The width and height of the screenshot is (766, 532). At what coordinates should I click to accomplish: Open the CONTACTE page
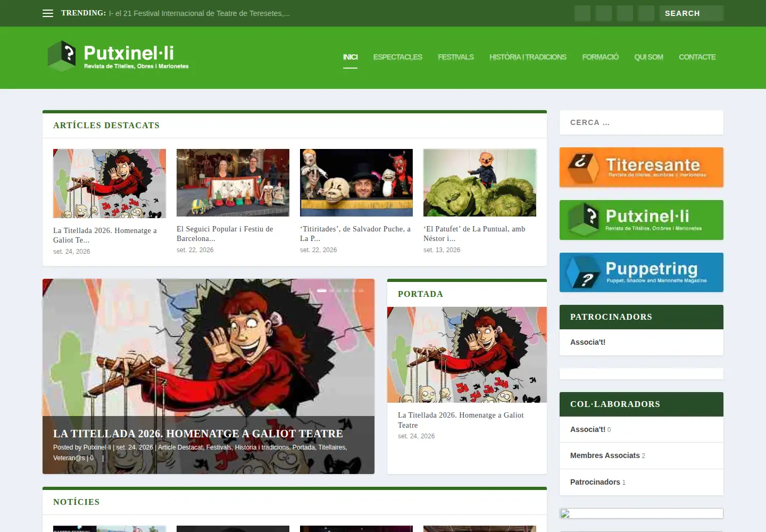(697, 57)
